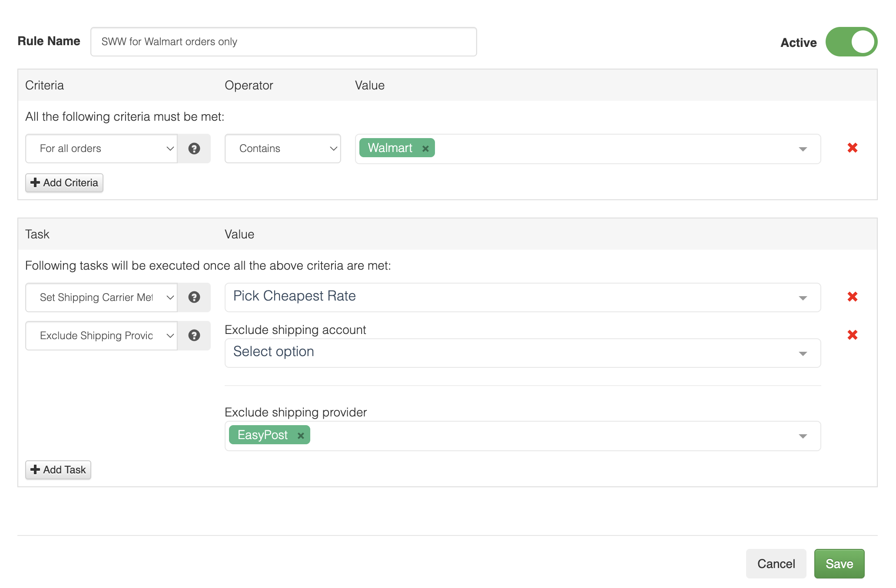Open the Exclude shipping account Select option dropdown

point(522,353)
